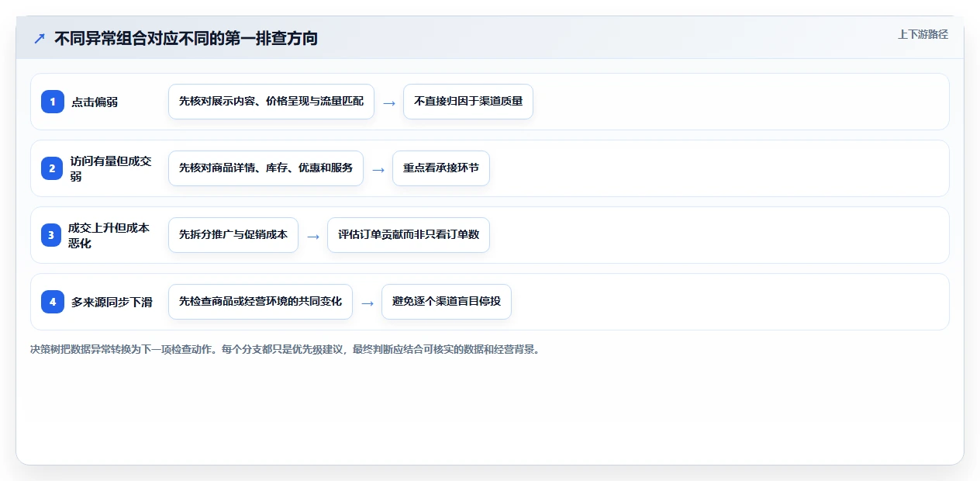The width and height of the screenshot is (980, 481).
Task: Click the heading 不同异常组合对应不同的第一排查方向
Action: (186, 38)
